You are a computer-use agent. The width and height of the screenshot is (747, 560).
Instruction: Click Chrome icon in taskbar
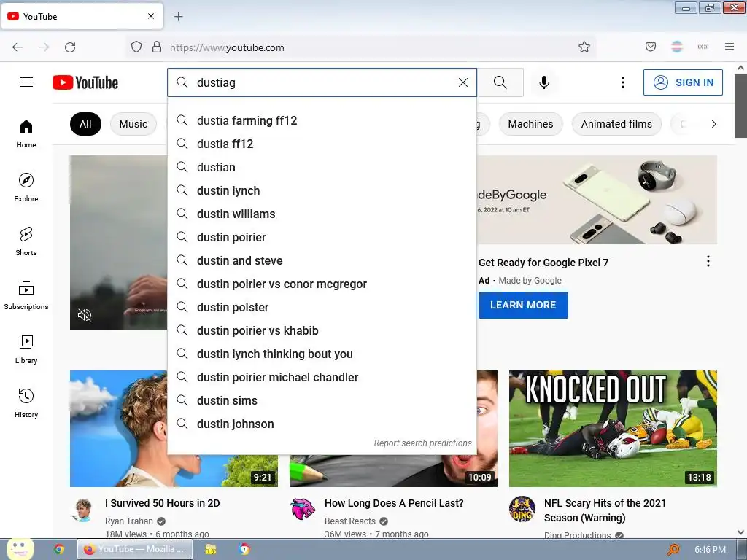(x=59, y=549)
